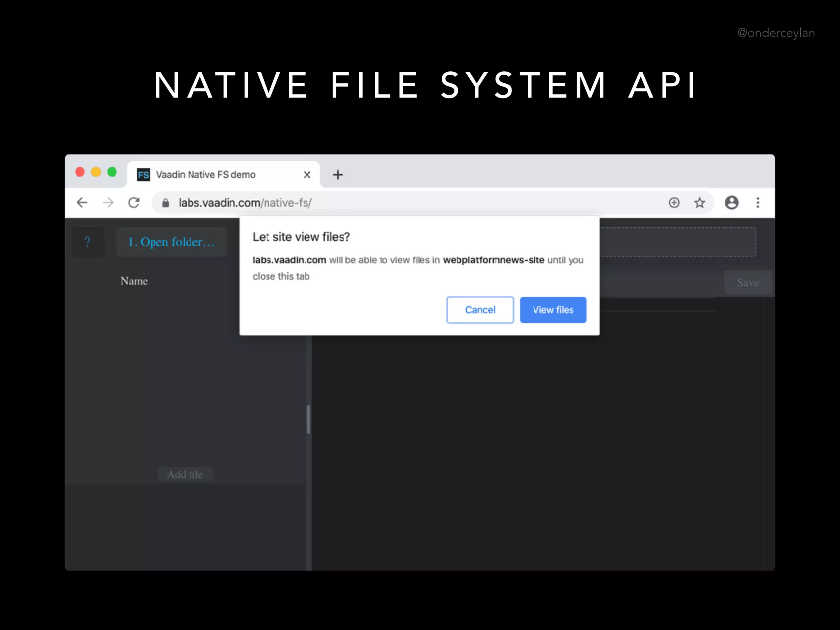Image resolution: width=840 pixels, height=630 pixels.
Task: Open Chrome's three-dot menu
Action: point(758,203)
